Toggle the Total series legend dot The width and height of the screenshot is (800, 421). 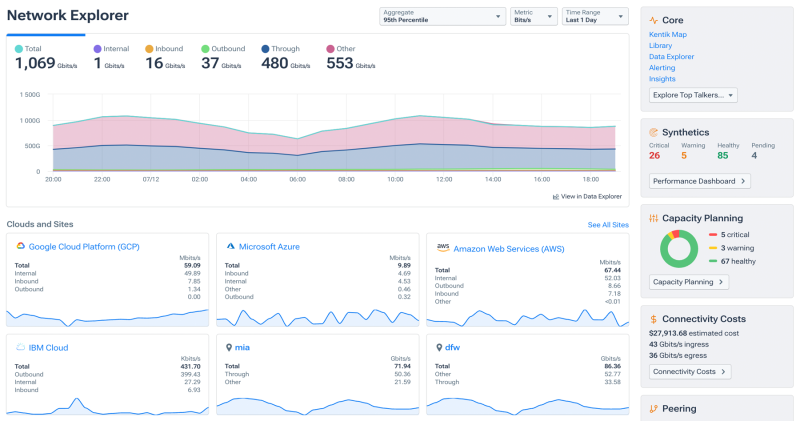point(19,49)
